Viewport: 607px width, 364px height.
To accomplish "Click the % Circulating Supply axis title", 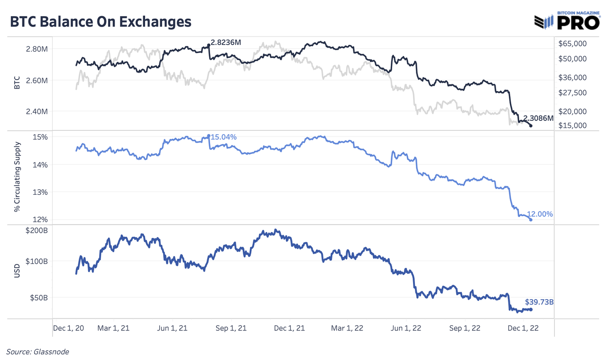I will [x=18, y=176].
